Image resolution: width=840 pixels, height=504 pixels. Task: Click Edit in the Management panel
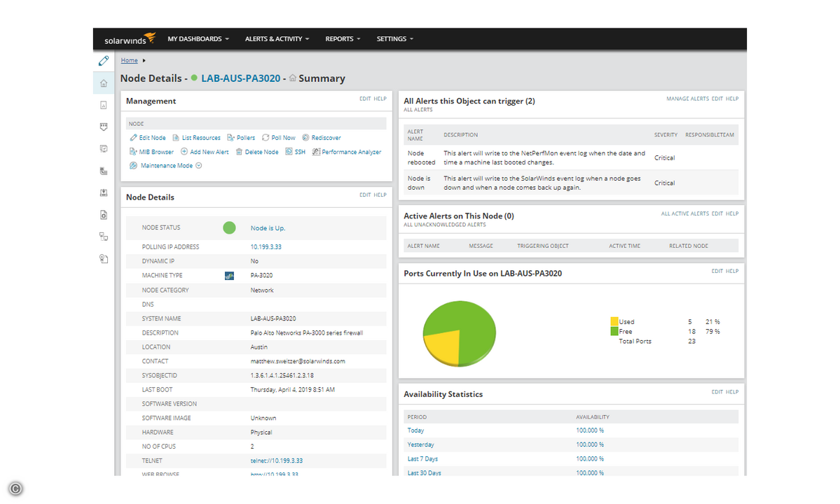tap(365, 99)
